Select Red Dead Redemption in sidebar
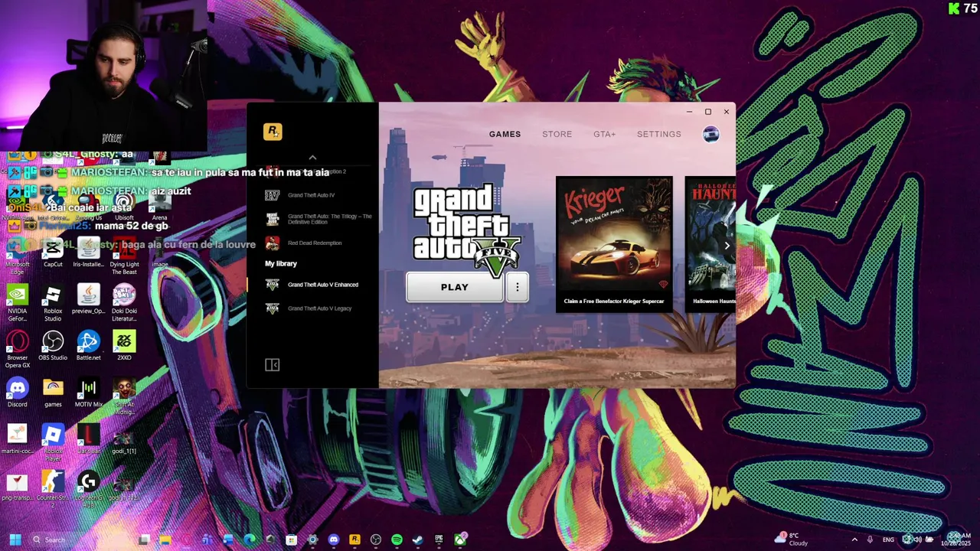The width and height of the screenshot is (980, 551). pyautogui.click(x=312, y=243)
